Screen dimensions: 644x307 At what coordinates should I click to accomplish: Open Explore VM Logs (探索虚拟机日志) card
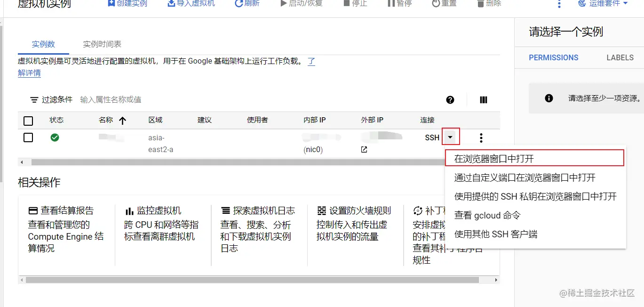pyautogui.click(x=258, y=230)
